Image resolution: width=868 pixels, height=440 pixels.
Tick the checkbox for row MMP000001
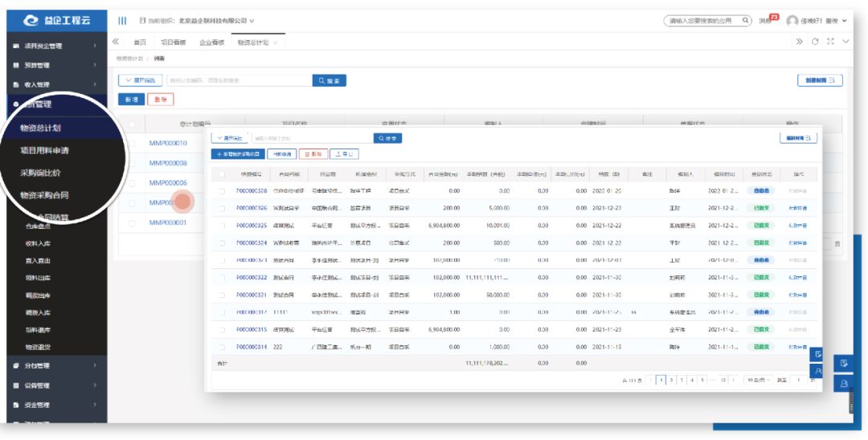(x=132, y=223)
